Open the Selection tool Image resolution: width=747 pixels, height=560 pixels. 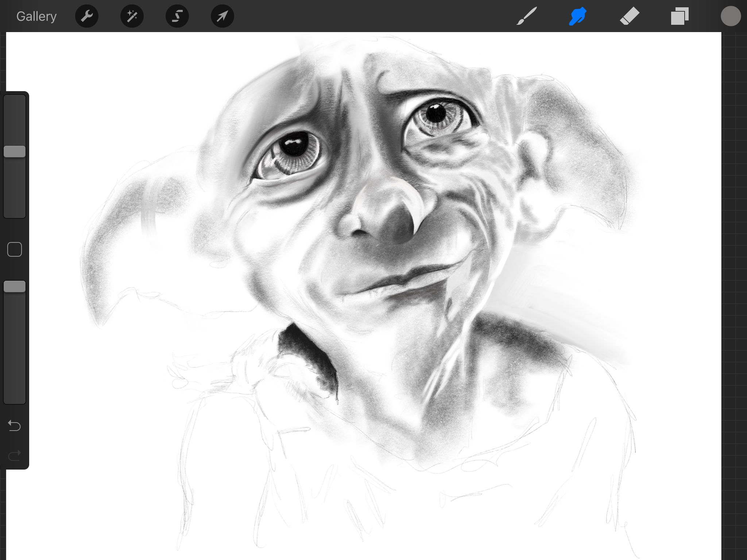tap(177, 16)
